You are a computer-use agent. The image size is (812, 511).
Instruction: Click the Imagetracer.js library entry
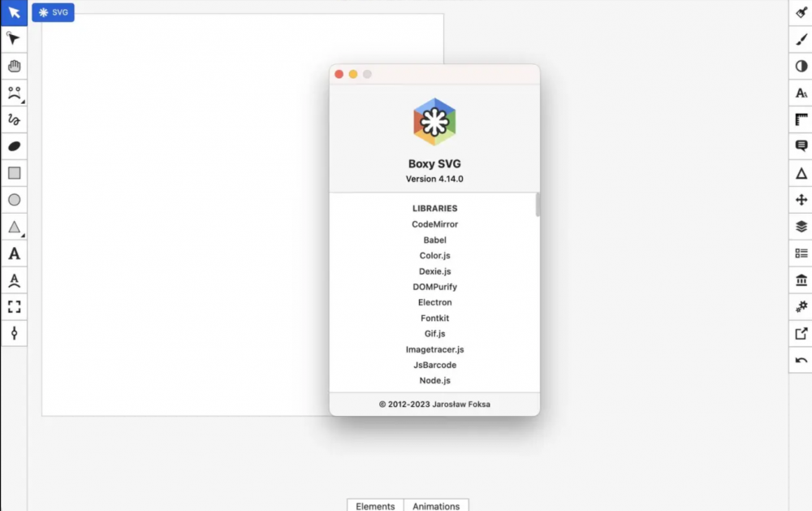pos(434,349)
